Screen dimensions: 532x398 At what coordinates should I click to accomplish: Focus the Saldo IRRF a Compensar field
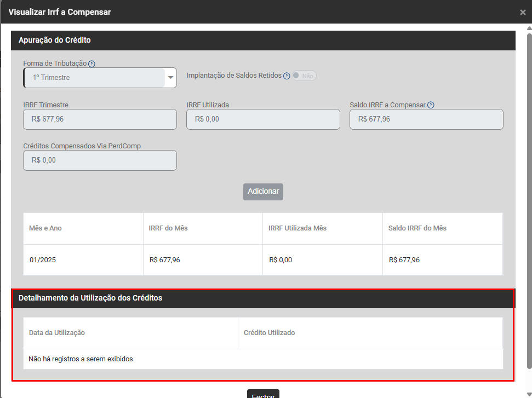pyautogui.click(x=426, y=119)
